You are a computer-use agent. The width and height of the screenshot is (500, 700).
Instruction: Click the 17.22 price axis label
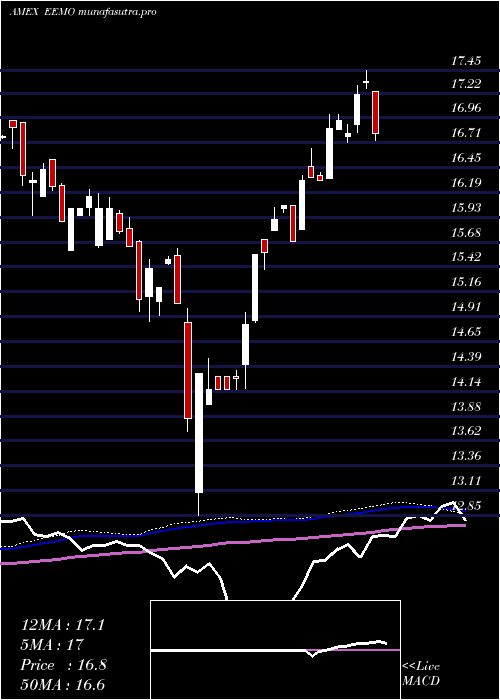[466, 83]
